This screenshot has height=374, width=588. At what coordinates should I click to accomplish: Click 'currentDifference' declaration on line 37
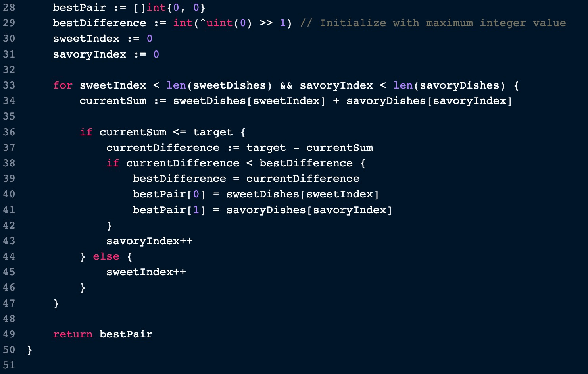click(163, 148)
